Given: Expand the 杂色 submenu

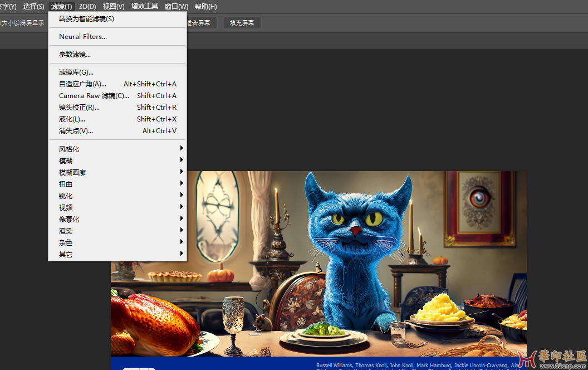Looking at the screenshot, I should (x=66, y=243).
